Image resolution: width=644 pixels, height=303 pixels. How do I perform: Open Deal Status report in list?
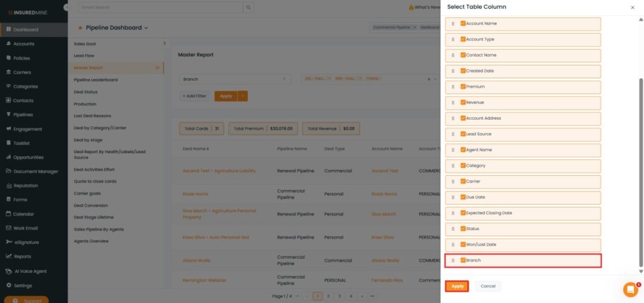tap(86, 92)
